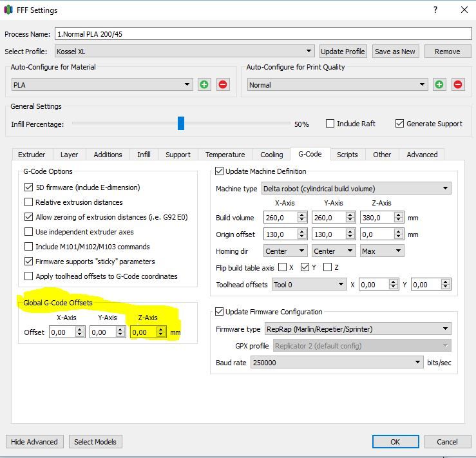
Task: Click Toolhead offsets X value field
Action: (379, 284)
